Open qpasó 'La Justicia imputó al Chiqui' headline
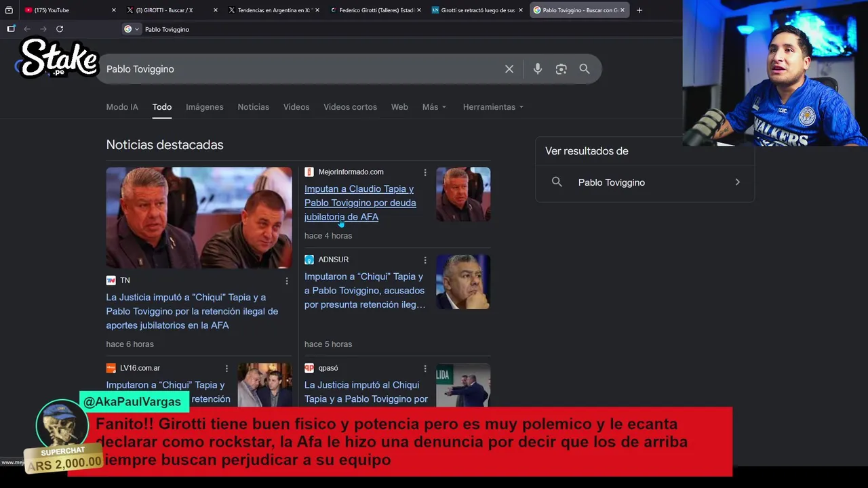 coord(366,392)
